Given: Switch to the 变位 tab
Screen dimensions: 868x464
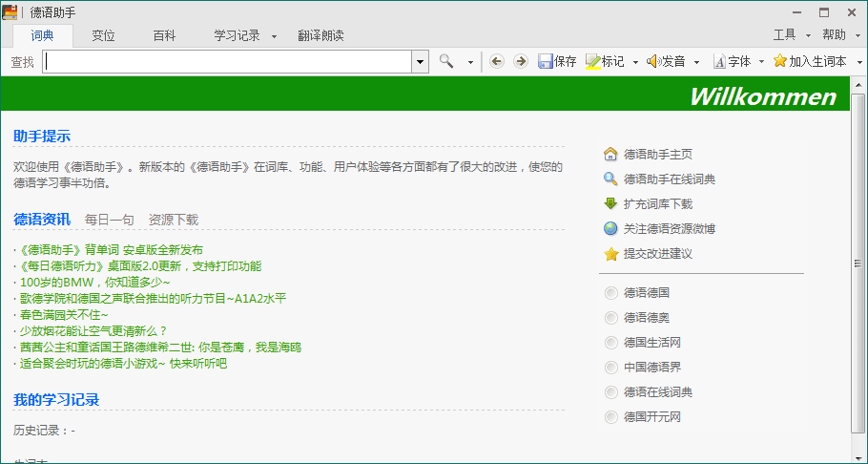Looking at the screenshot, I should coord(103,35).
